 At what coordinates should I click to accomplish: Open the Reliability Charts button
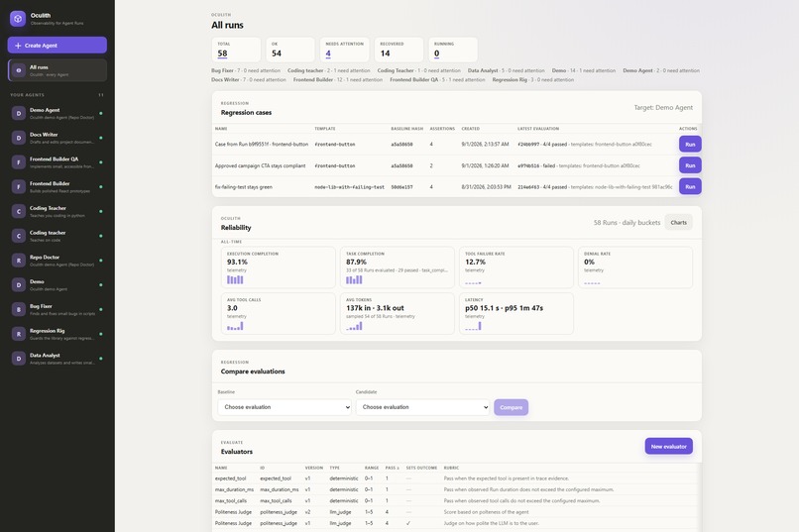pyautogui.click(x=678, y=223)
